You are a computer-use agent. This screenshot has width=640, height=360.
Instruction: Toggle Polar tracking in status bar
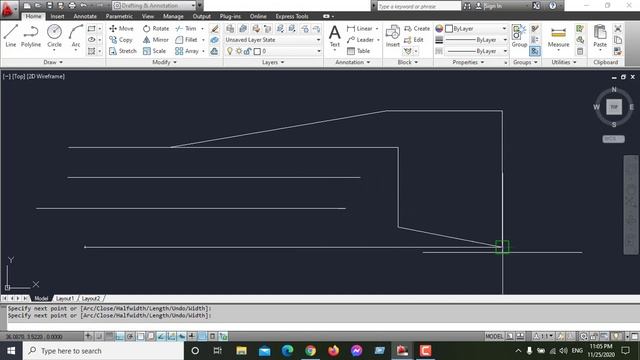coord(130,336)
